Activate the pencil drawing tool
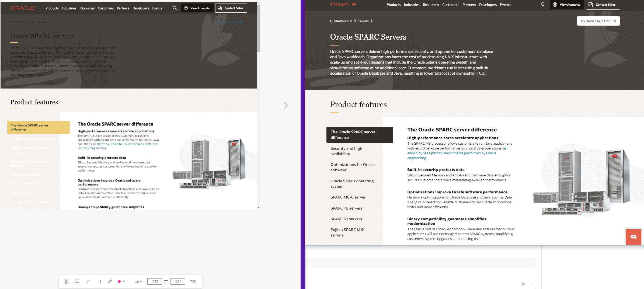 tap(110, 281)
